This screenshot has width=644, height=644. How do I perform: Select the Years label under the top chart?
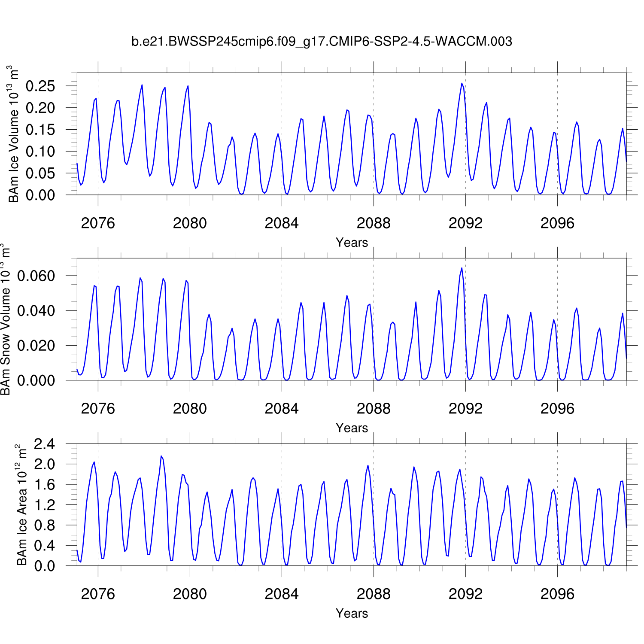pyautogui.click(x=352, y=243)
